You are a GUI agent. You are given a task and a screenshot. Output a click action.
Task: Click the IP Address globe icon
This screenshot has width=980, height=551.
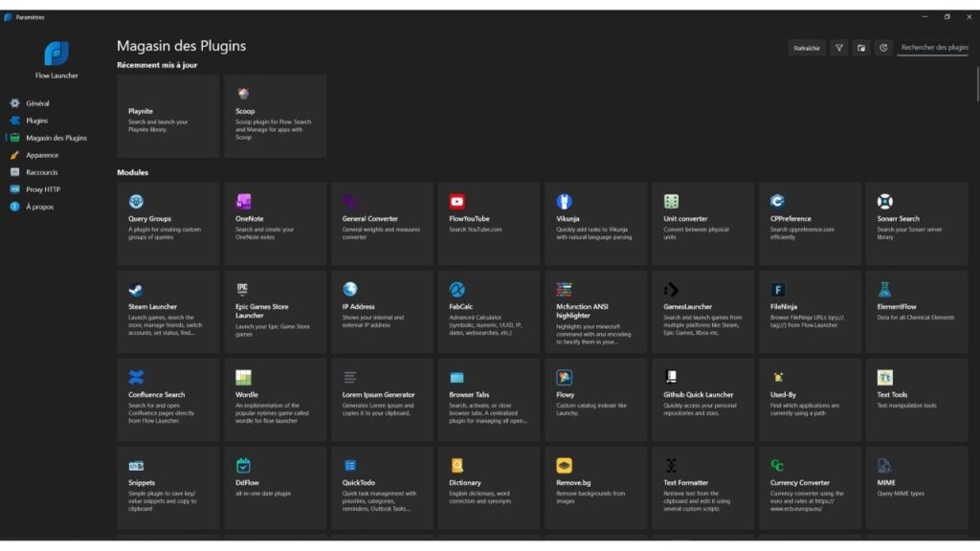(x=350, y=289)
